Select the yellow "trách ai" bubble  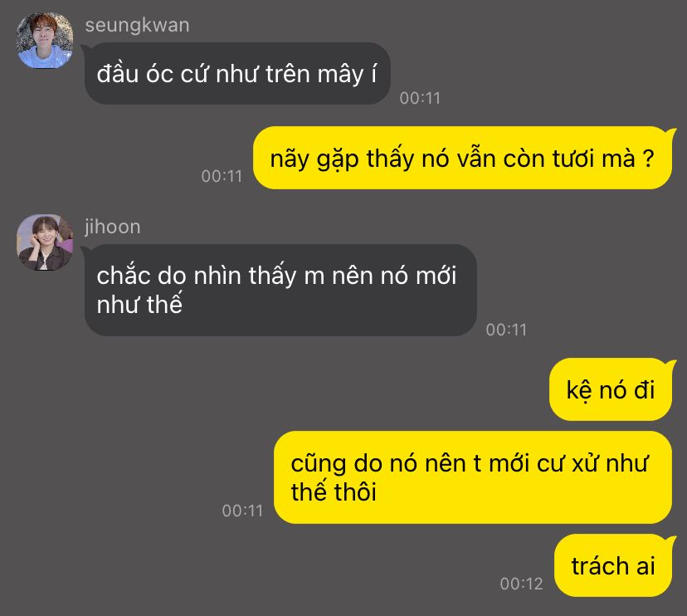tap(613, 565)
